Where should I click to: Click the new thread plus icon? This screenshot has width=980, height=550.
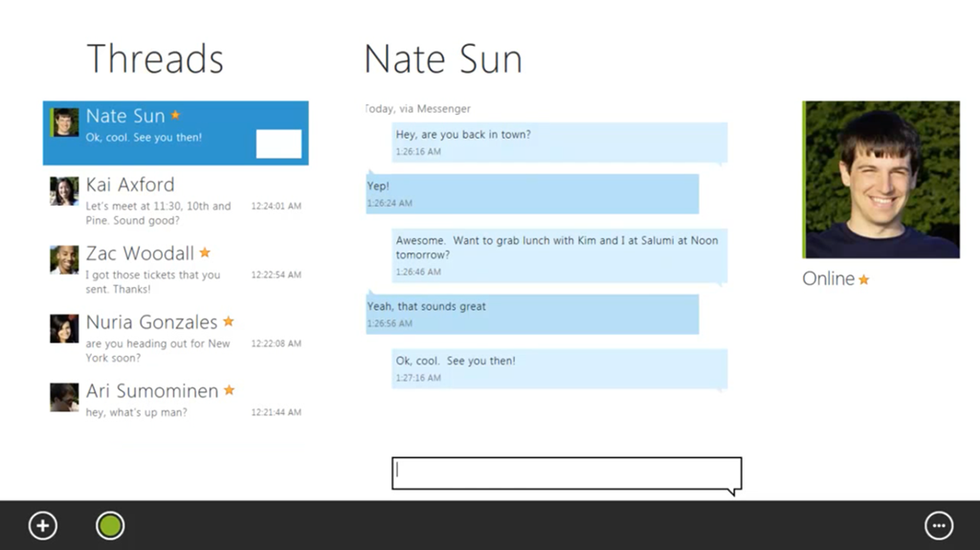tap(42, 526)
